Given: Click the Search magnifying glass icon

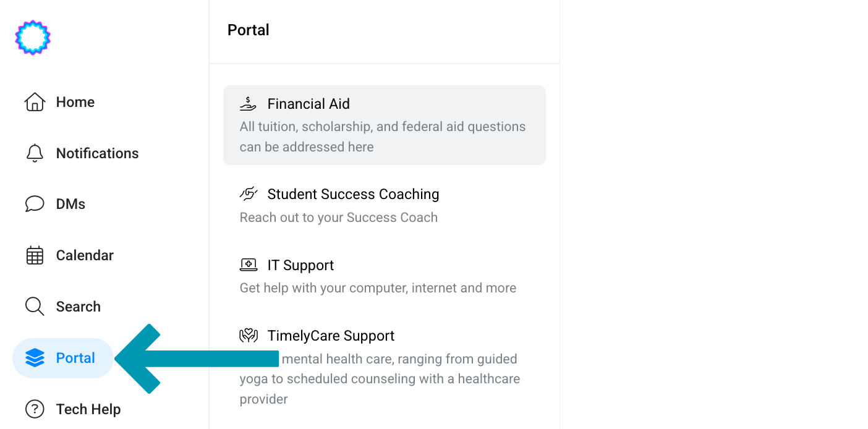Looking at the screenshot, I should [x=35, y=307].
